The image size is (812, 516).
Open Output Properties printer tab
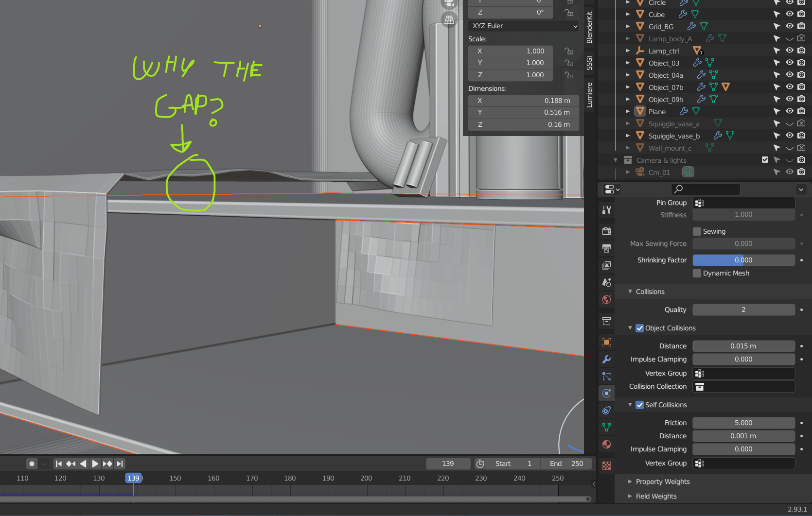tap(606, 248)
